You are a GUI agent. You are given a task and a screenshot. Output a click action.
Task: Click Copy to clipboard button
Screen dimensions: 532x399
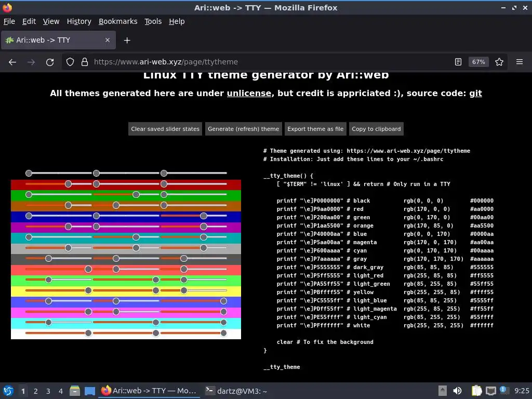click(x=376, y=129)
